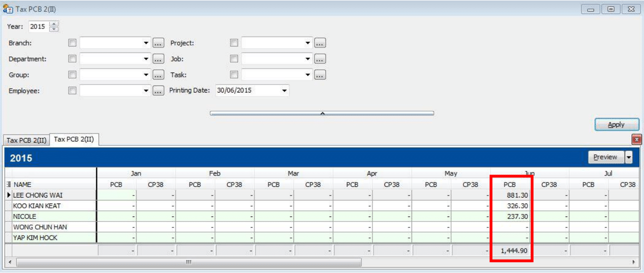Viewport: 644px width, 273px height.
Task: Click the Mar month header
Action: click(x=293, y=173)
